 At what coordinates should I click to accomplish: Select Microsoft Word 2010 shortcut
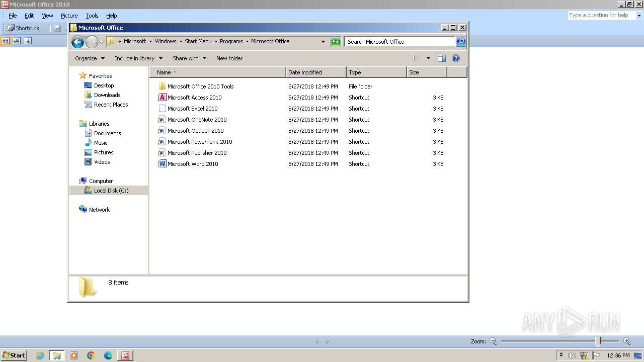click(193, 164)
